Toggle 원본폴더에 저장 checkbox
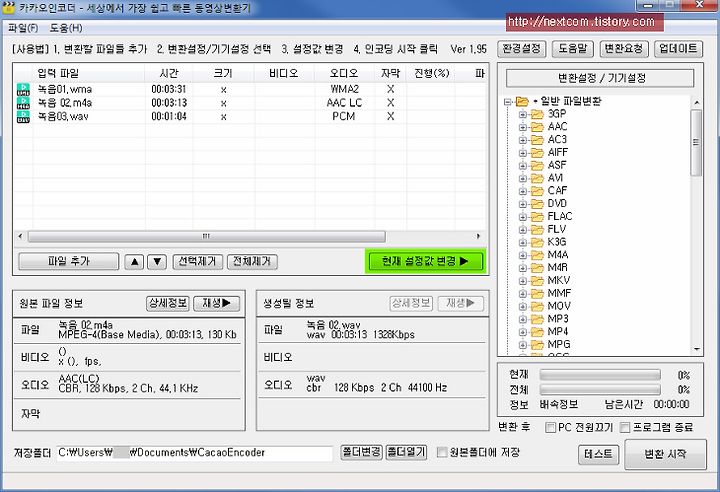720x492 pixels. point(442,452)
